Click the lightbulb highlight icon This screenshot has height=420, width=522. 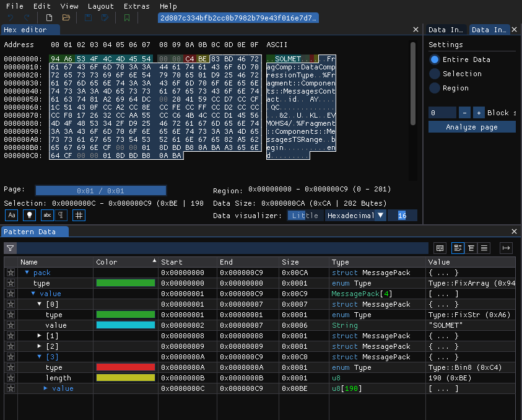28,215
